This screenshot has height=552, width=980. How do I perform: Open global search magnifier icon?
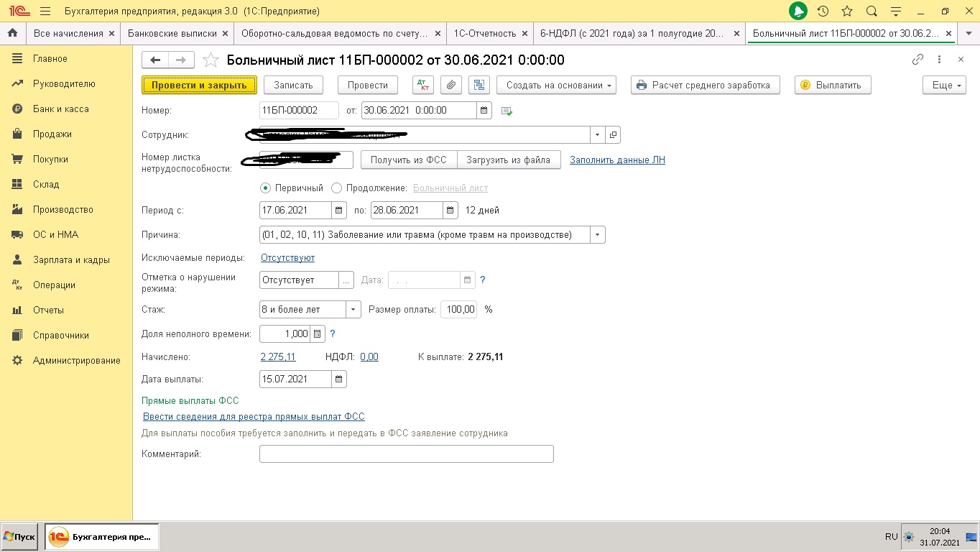pyautogui.click(x=872, y=11)
